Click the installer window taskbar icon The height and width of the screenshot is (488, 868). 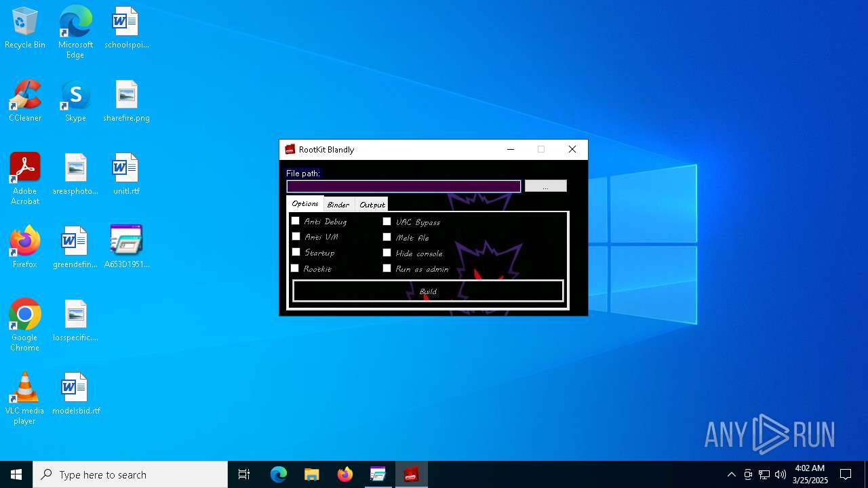coord(378,474)
